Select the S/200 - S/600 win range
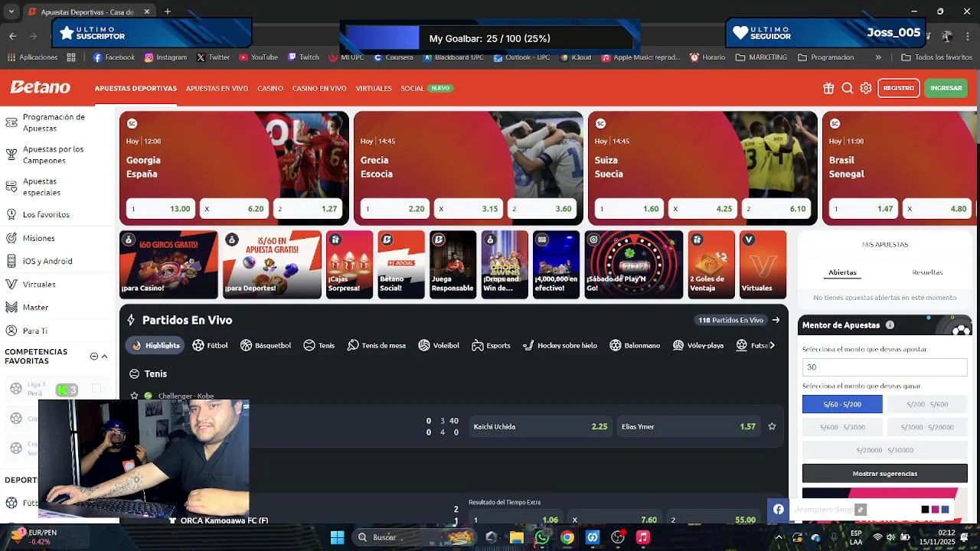Image resolution: width=980 pixels, height=551 pixels. [927, 404]
